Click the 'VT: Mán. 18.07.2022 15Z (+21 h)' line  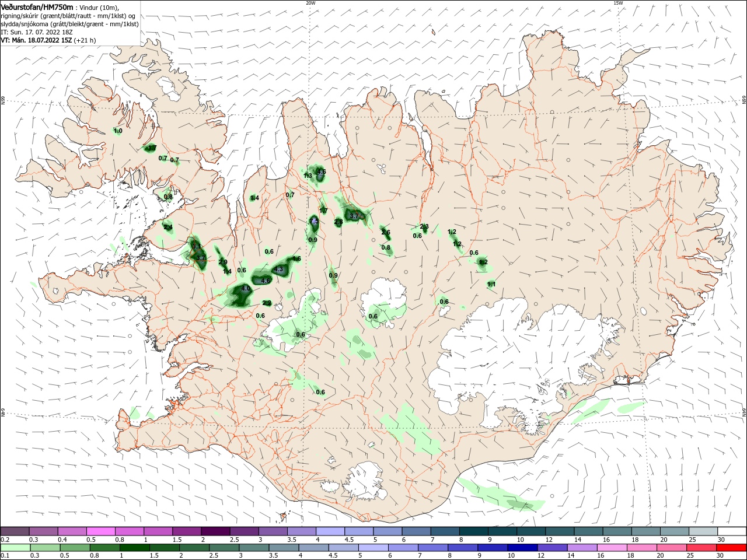coord(48,40)
